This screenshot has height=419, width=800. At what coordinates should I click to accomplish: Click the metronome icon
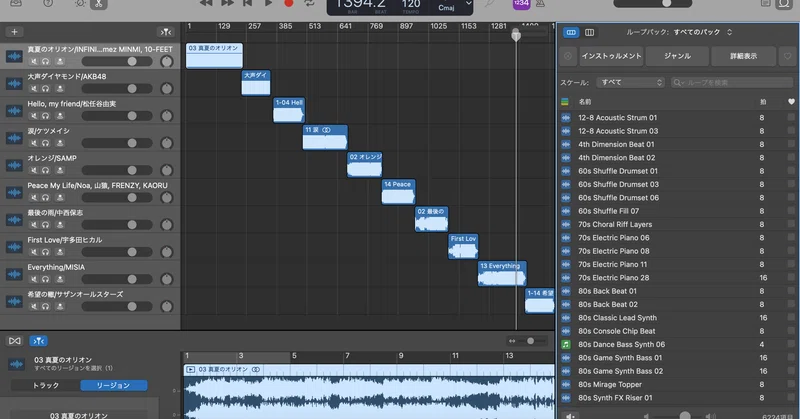(540, 4)
